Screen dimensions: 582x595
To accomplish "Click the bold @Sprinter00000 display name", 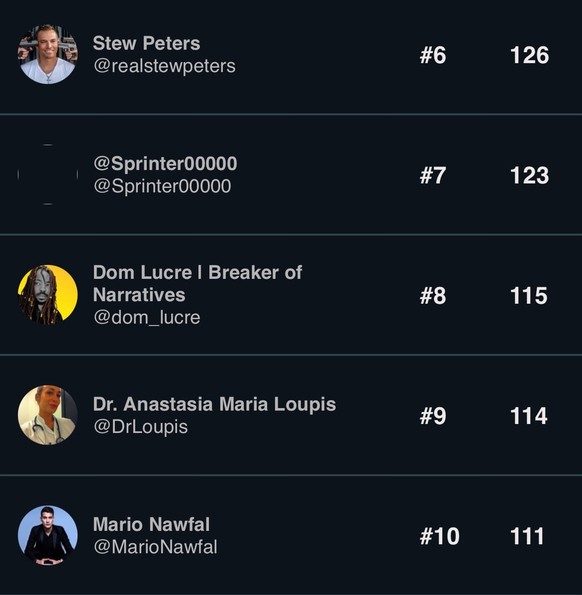I will [x=165, y=164].
